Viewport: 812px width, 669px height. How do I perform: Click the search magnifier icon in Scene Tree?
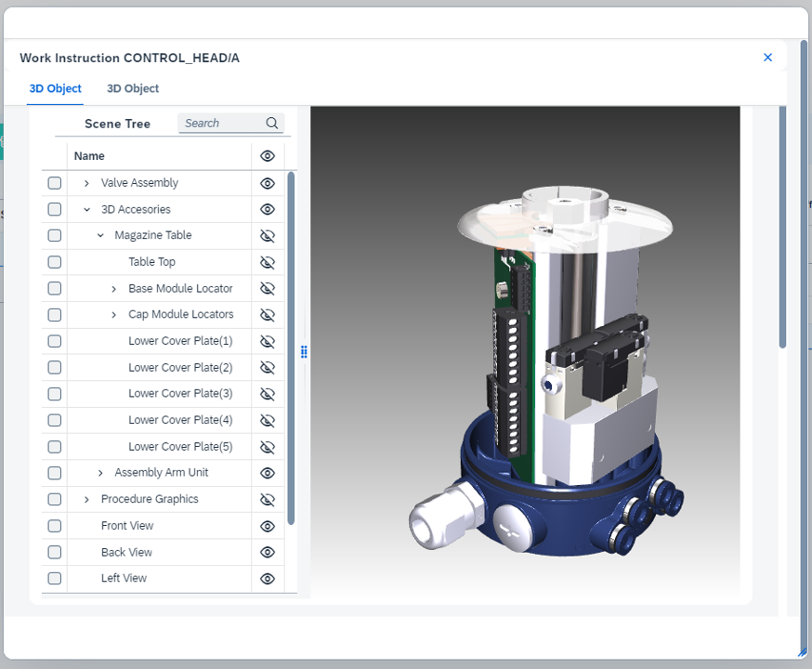point(272,124)
